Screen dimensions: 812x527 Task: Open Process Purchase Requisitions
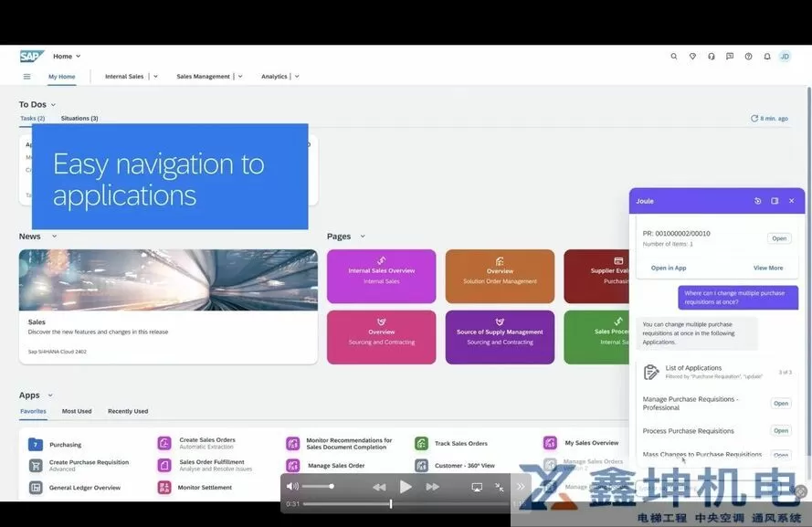click(x=781, y=431)
